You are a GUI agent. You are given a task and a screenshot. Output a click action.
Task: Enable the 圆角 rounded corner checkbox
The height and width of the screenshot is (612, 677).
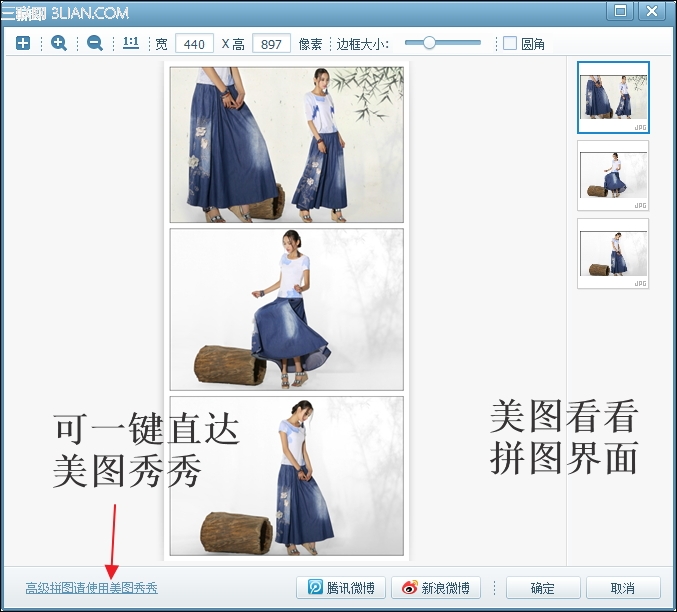click(510, 43)
